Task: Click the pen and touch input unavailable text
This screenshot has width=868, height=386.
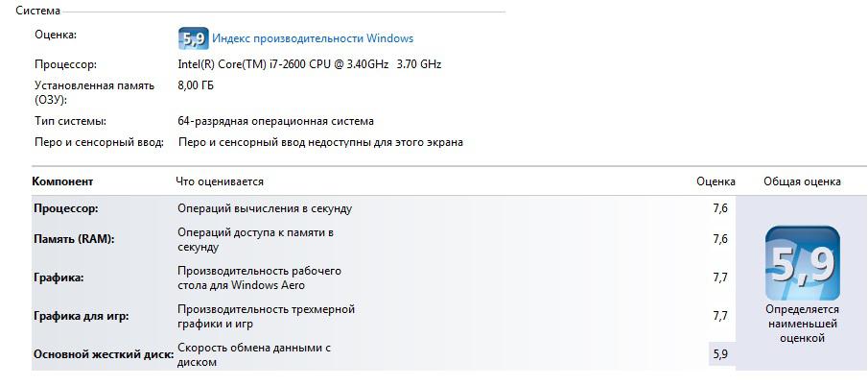Action: tap(320, 142)
